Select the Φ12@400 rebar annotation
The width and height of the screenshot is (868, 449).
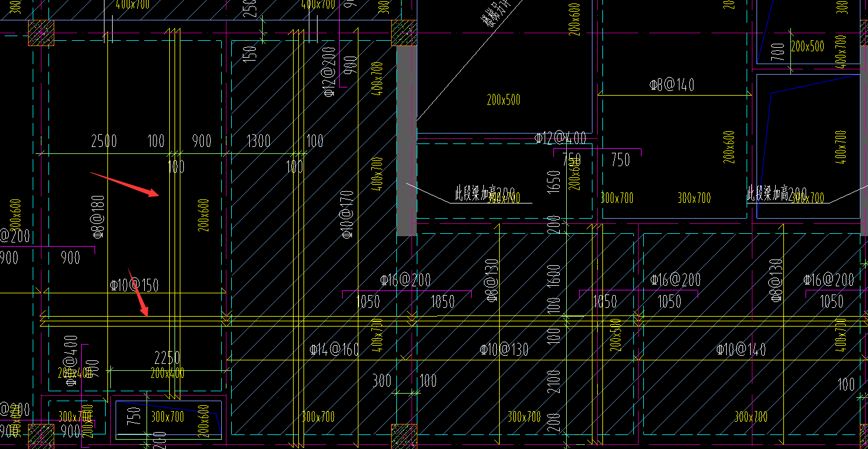point(560,138)
